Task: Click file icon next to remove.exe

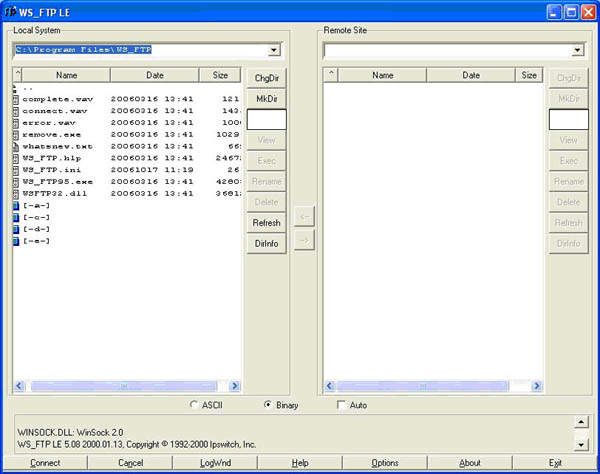Action: (x=16, y=135)
